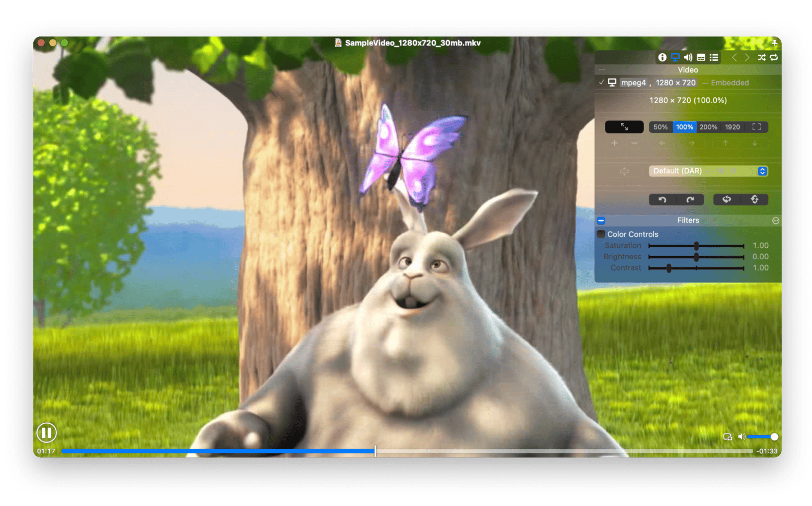Toggle repeat playback
Screen dimensions: 812x506
pos(774,57)
